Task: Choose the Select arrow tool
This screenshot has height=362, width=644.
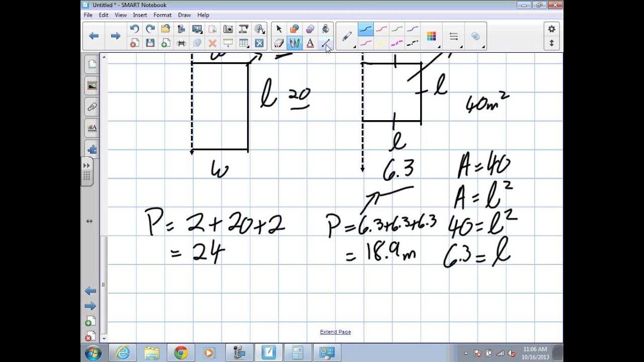Action: (x=279, y=29)
